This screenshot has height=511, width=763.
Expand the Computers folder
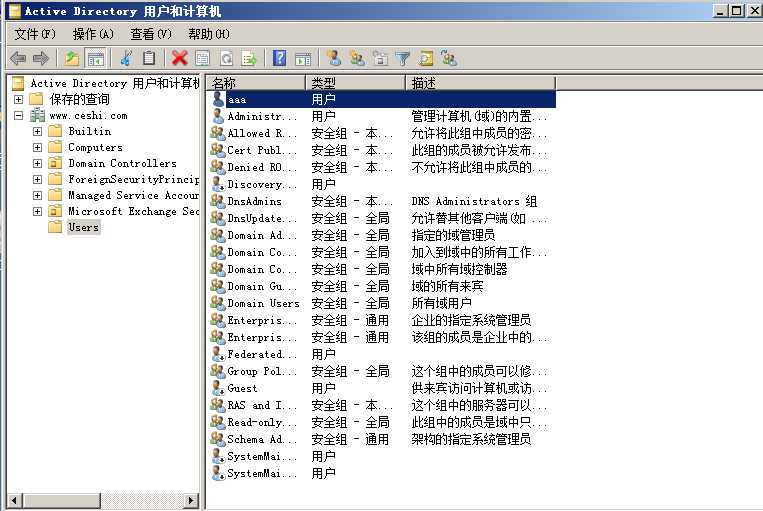pos(37,147)
